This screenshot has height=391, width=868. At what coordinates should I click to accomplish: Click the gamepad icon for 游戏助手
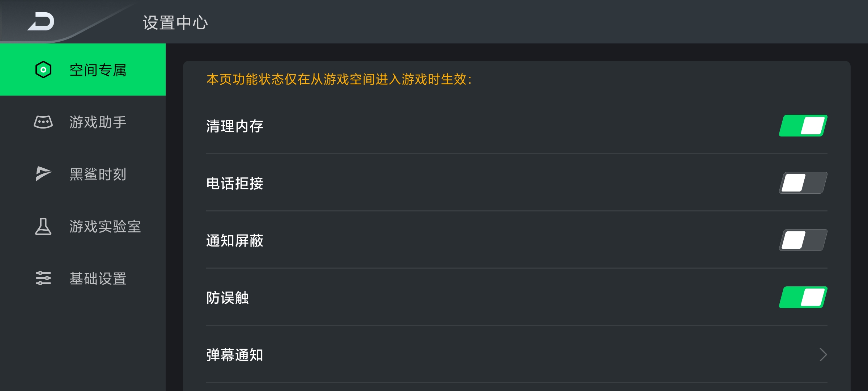(x=43, y=122)
